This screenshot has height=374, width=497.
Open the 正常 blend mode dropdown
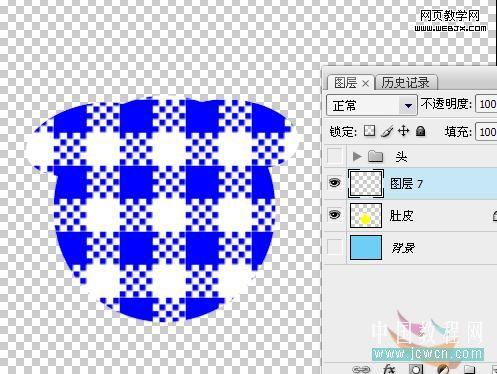372,106
